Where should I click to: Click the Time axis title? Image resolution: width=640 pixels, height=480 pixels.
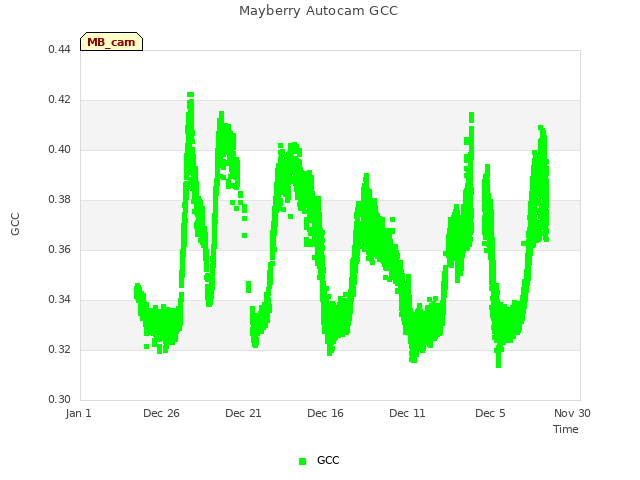pos(566,429)
